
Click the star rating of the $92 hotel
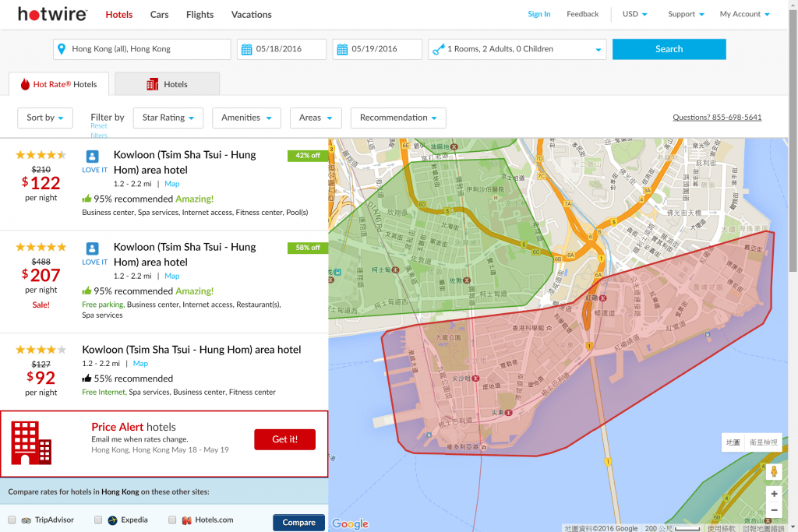click(41, 350)
